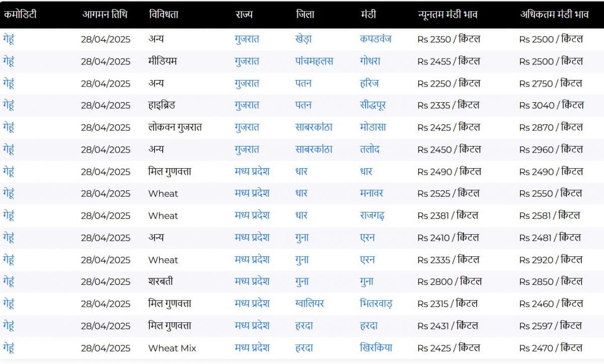This screenshot has height=364, width=604.
Task: Open the मनावर mandi link
Action: (x=371, y=193)
